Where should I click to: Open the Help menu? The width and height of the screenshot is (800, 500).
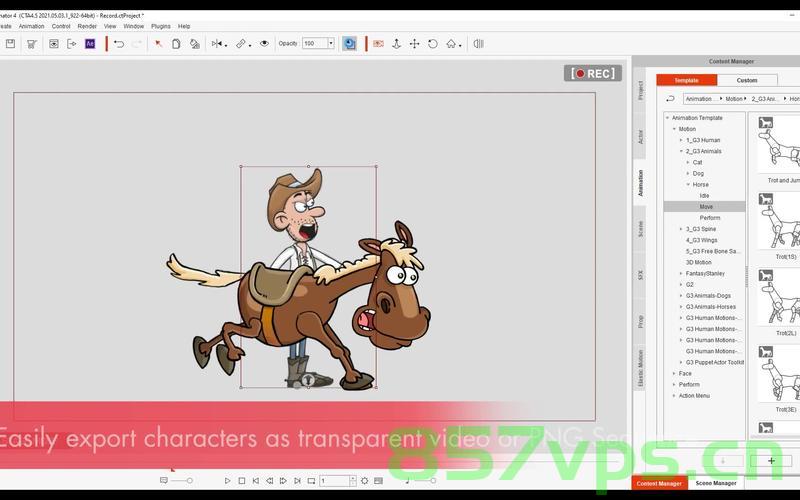click(x=184, y=26)
